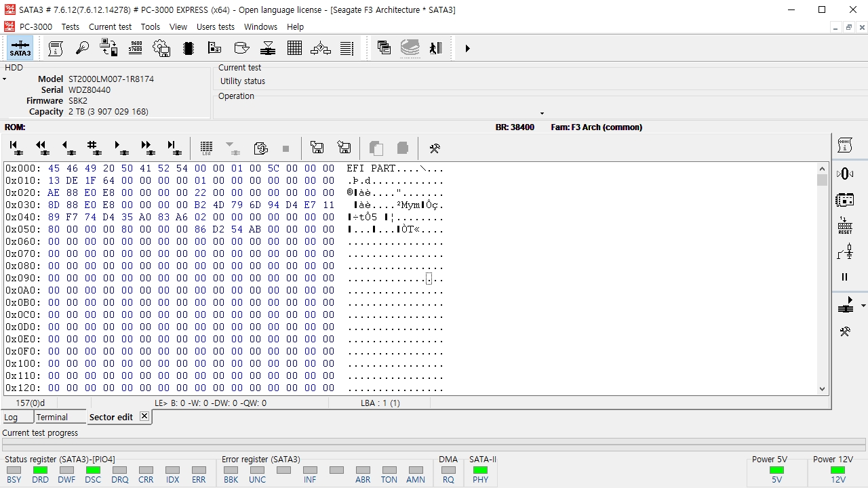This screenshot has height=488, width=868.
Task: Close the Sector edit tab
Action: coord(144,417)
